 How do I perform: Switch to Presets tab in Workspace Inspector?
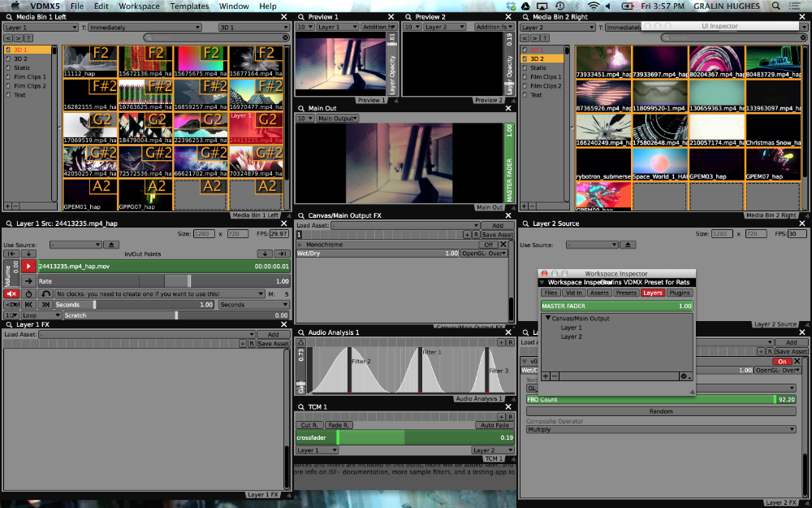626,293
